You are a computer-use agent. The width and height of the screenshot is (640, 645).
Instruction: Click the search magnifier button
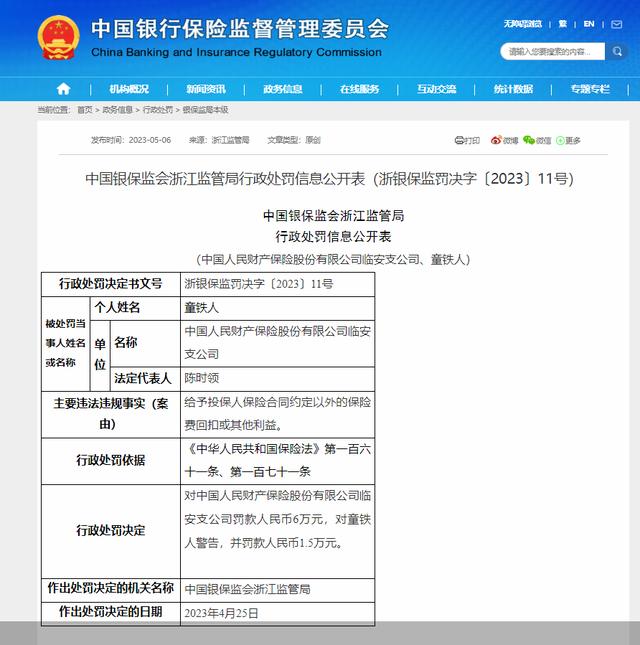pyautogui.click(x=616, y=51)
